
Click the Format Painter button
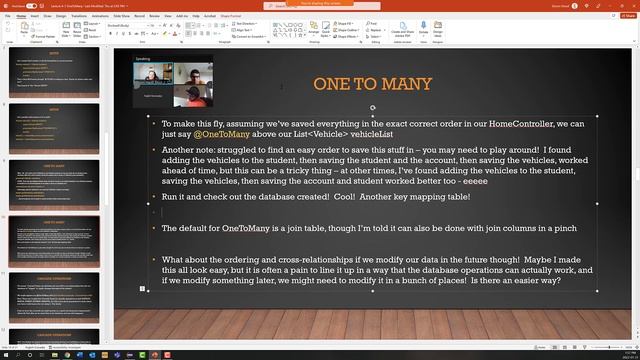43,36
